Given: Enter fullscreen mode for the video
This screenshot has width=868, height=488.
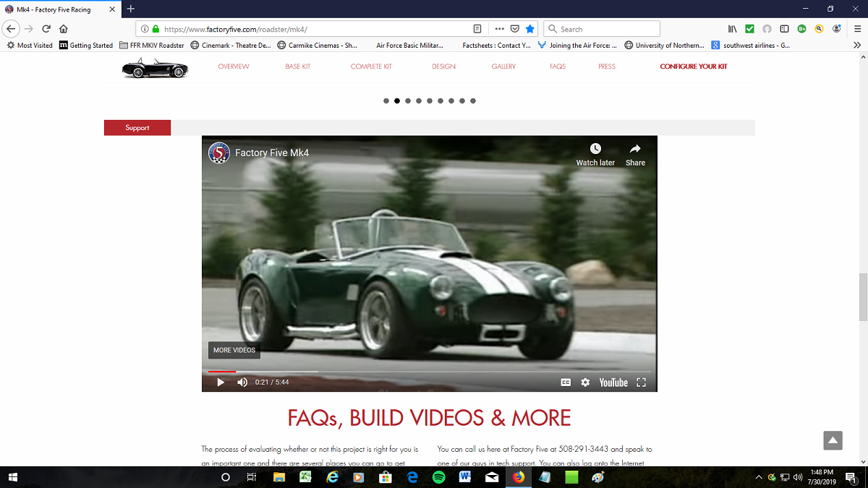Looking at the screenshot, I should click(641, 382).
